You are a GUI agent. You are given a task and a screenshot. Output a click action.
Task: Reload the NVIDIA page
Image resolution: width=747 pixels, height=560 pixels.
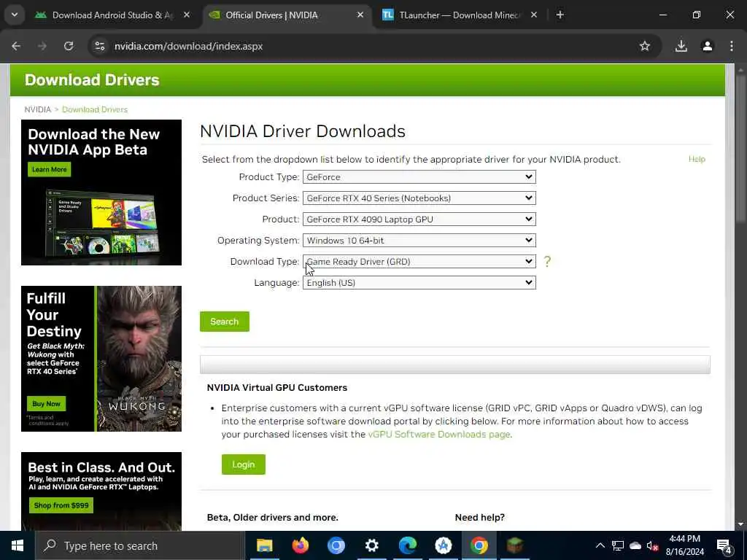click(x=69, y=46)
